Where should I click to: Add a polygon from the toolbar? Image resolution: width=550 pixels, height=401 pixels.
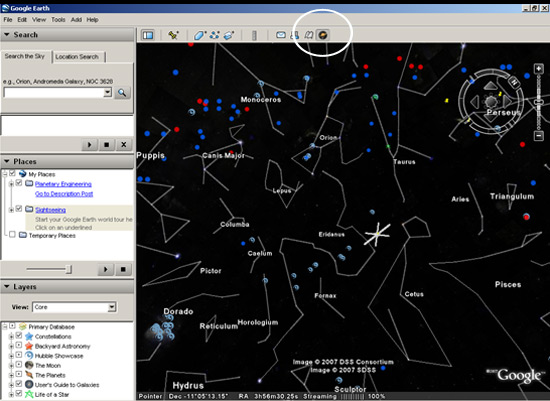tap(200, 35)
